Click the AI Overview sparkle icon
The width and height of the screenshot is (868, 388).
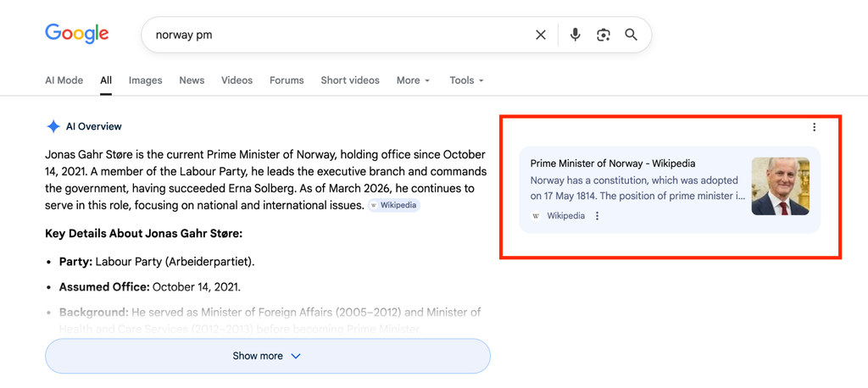[x=53, y=127]
